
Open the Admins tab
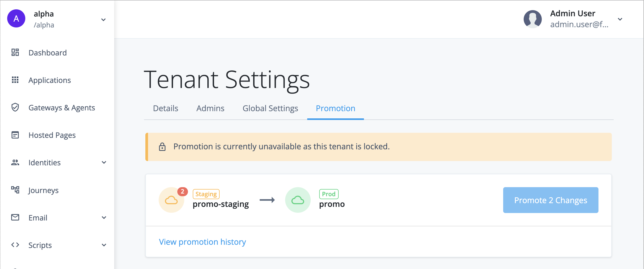(x=210, y=108)
